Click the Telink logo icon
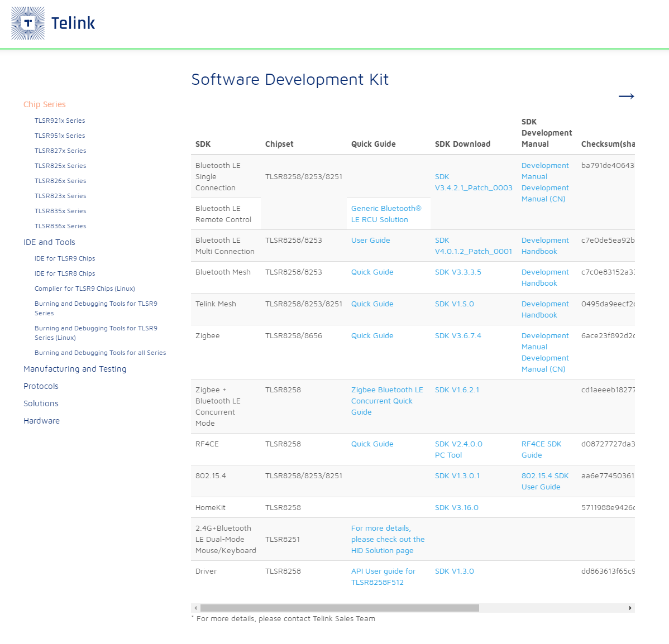The width and height of the screenshot is (669, 644). [x=28, y=23]
